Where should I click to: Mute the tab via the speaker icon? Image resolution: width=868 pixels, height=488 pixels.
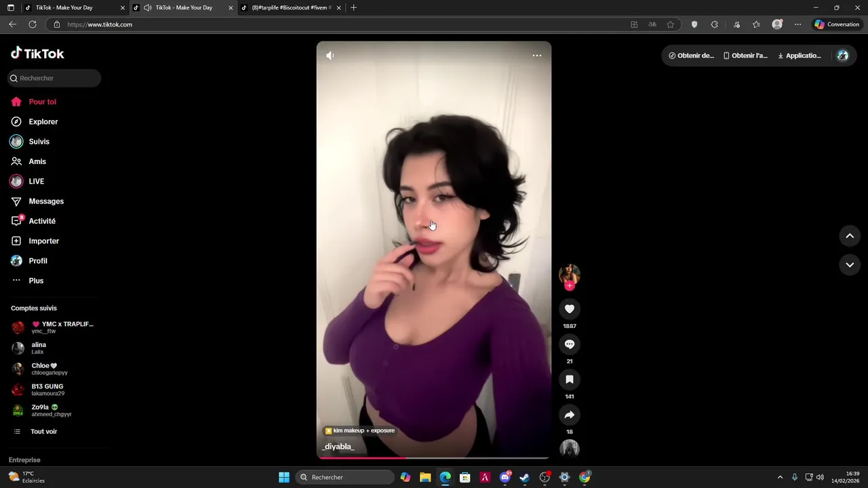pyautogui.click(x=148, y=7)
